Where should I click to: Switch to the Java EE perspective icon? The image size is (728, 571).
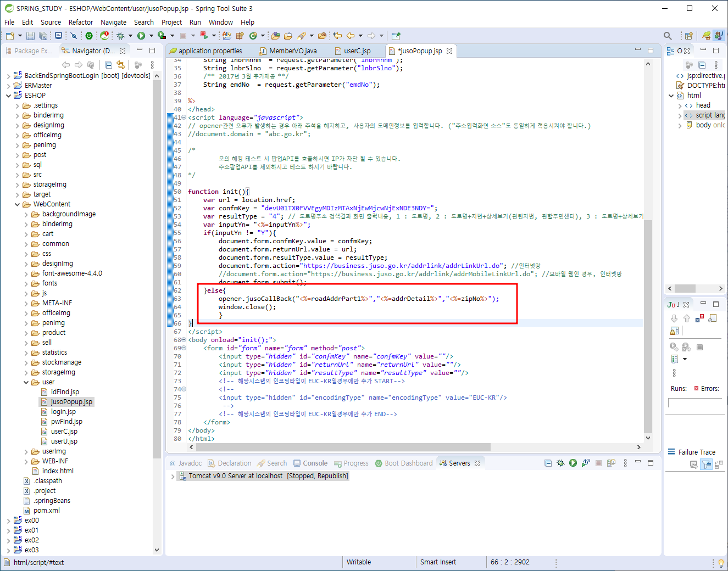pyautogui.click(x=719, y=36)
